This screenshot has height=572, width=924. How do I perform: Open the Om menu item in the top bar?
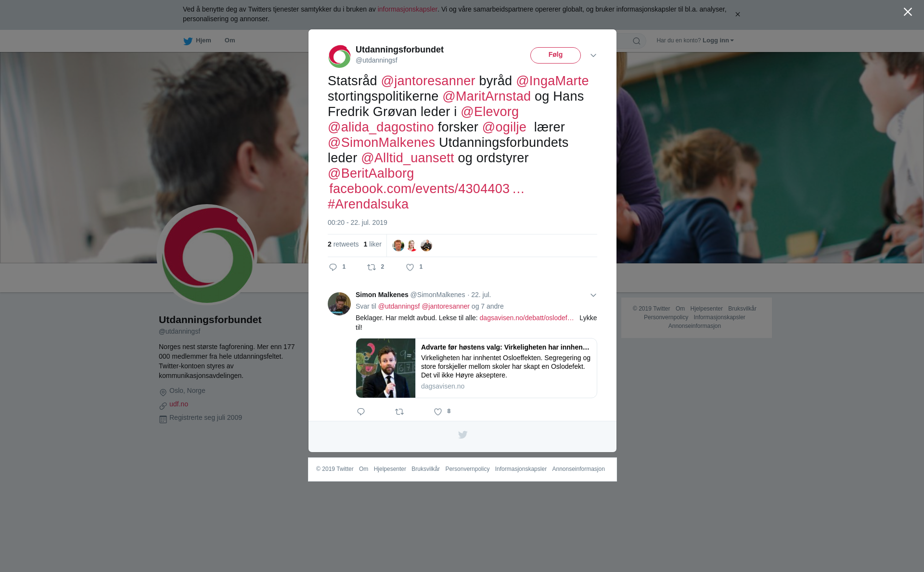click(230, 40)
